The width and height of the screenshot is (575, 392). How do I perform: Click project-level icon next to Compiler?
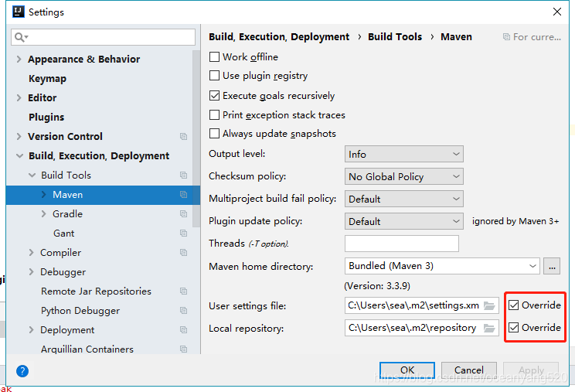pyautogui.click(x=183, y=252)
